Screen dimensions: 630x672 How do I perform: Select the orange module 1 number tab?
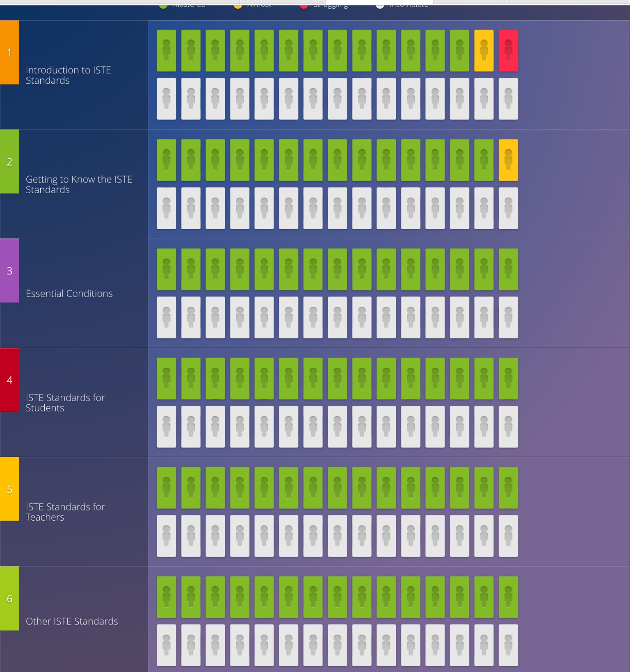point(9,52)
